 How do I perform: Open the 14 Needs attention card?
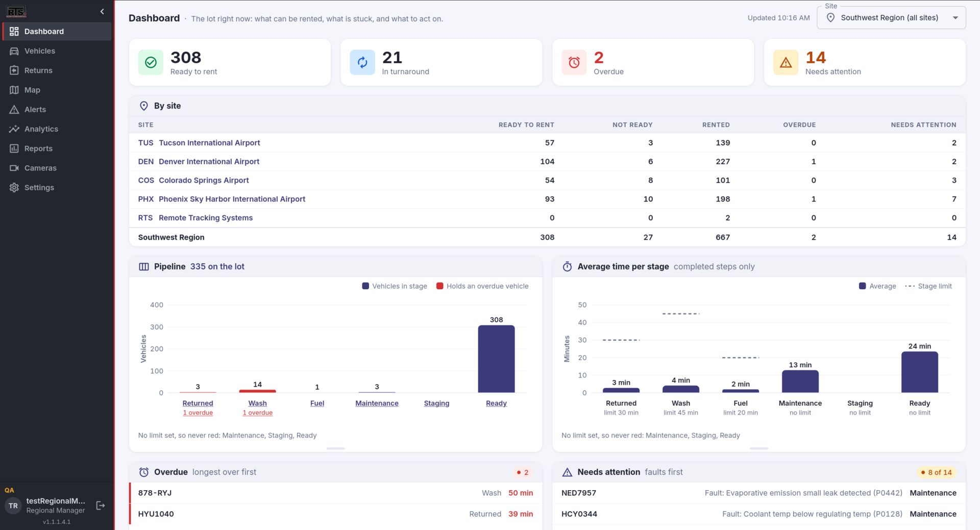[x=865, y=62]
